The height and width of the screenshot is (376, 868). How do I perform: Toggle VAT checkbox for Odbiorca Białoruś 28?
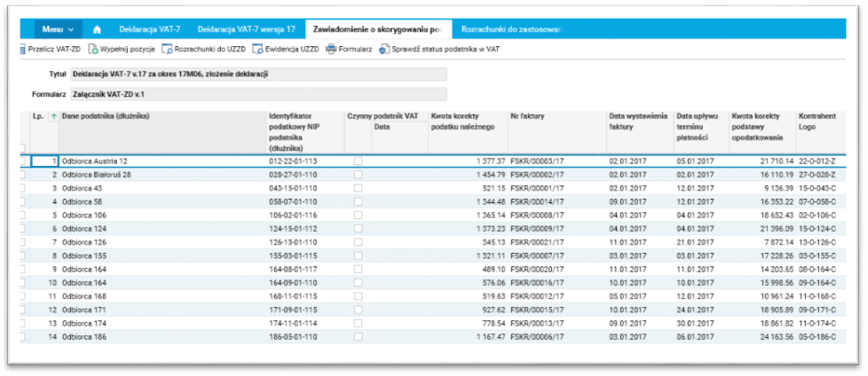[359, 174]
